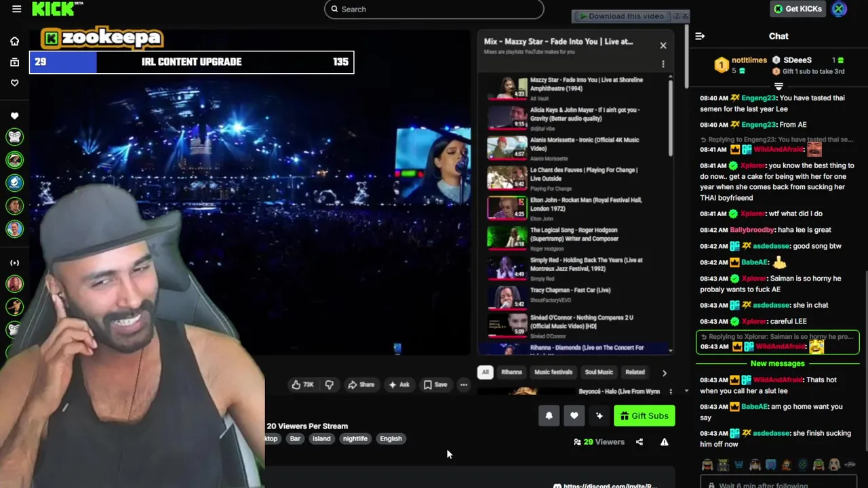This screenshot has height=488, width=868.
Task: Click the green Gift Subs button
Action: [x=644, y=416]
